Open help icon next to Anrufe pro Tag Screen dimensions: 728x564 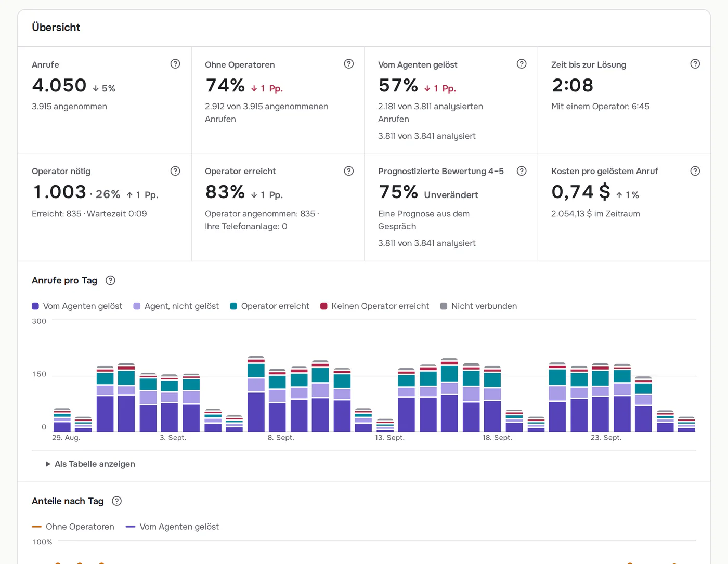(110, 280)
